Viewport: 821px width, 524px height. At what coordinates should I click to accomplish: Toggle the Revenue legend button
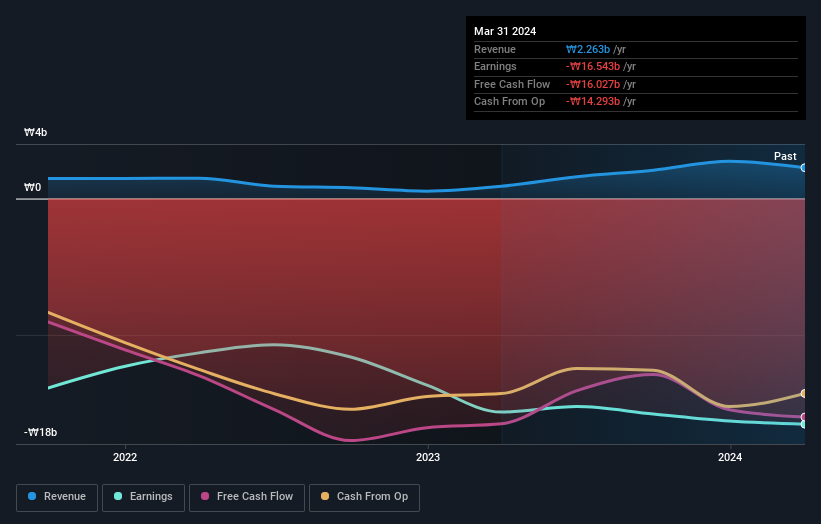(x=57, y=497)
